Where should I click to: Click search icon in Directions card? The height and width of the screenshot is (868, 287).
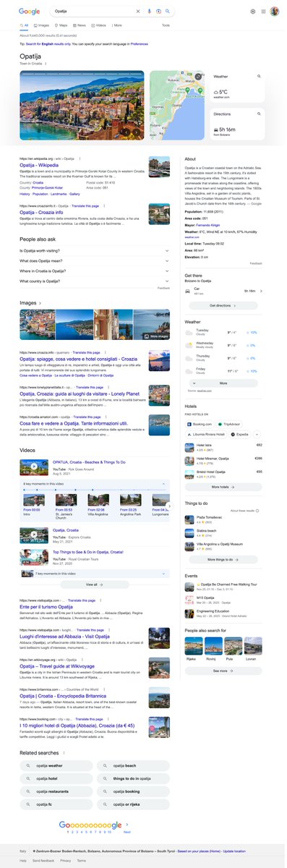pos(259,114)
